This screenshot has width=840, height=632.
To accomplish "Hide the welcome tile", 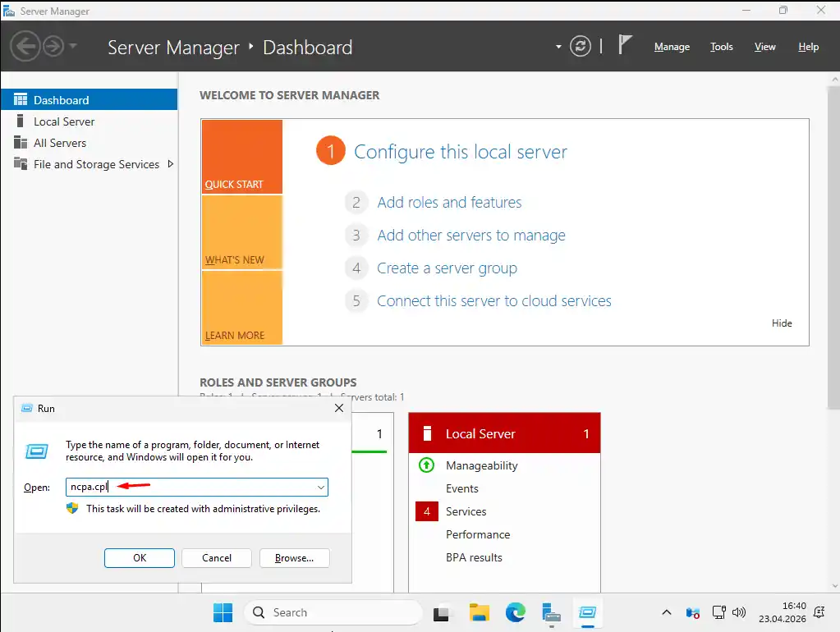I will click(x=782, y=323).
